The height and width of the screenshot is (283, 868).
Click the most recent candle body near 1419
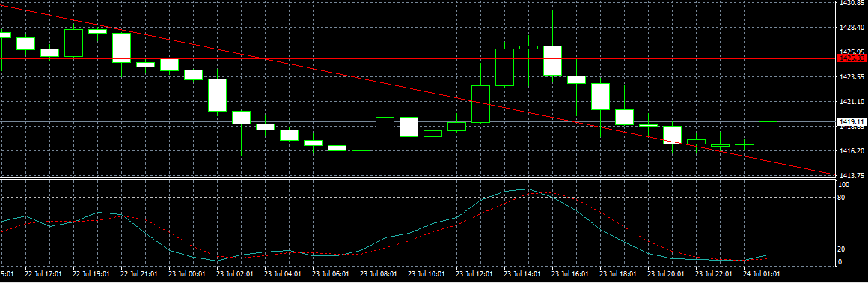click(x=768, y=133)
